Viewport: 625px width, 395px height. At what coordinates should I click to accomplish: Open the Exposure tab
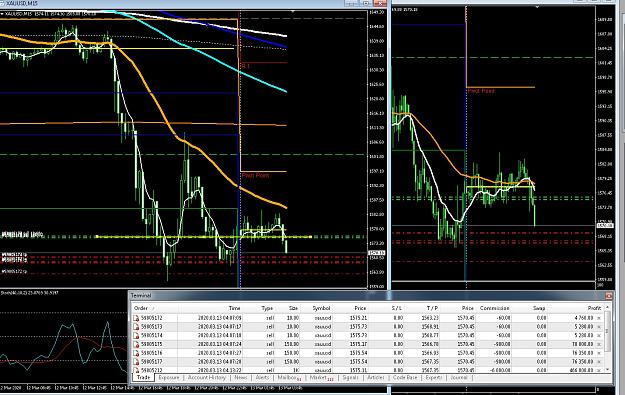169,377
